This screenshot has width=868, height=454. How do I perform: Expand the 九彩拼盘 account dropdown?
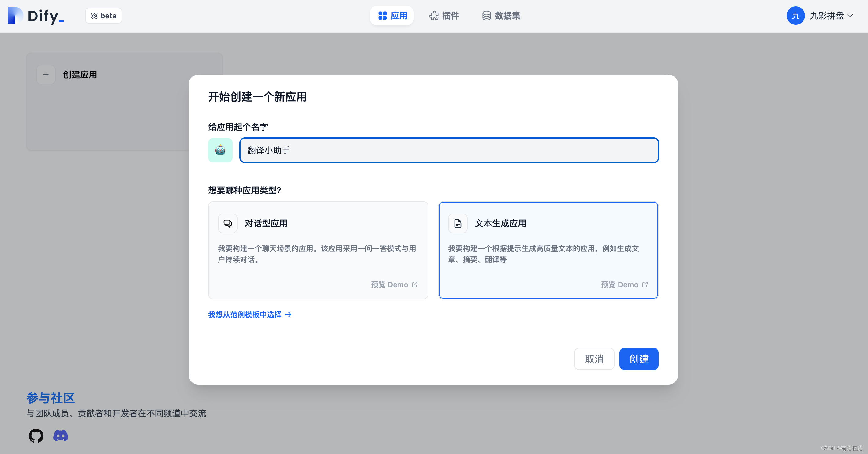831,16
